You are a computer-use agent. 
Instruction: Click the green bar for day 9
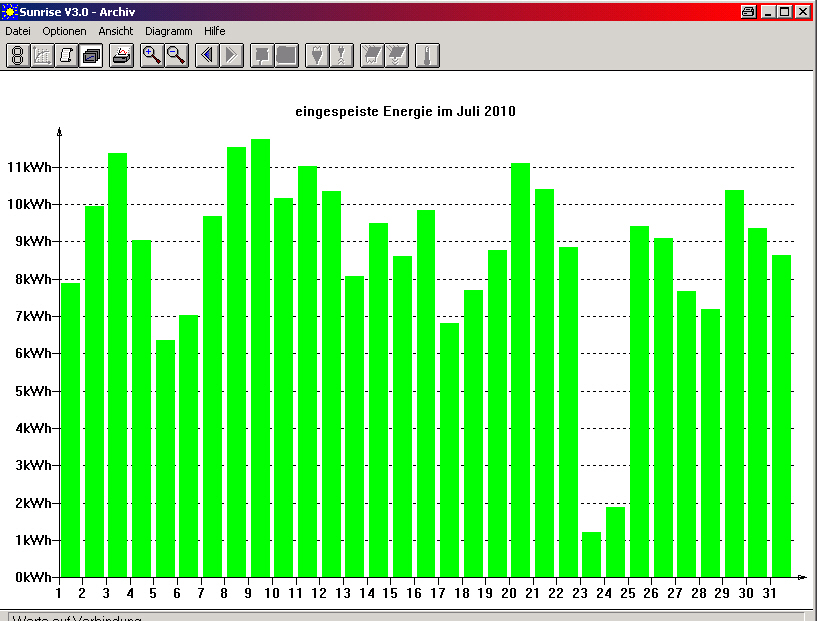(261, 358)
